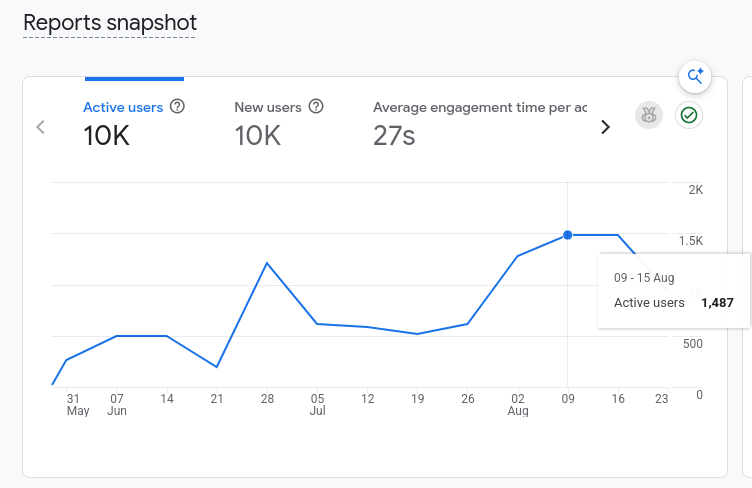Select the Average engagement time metric tab
Viewport: 752px width, 488px height.
pos(480,123)
